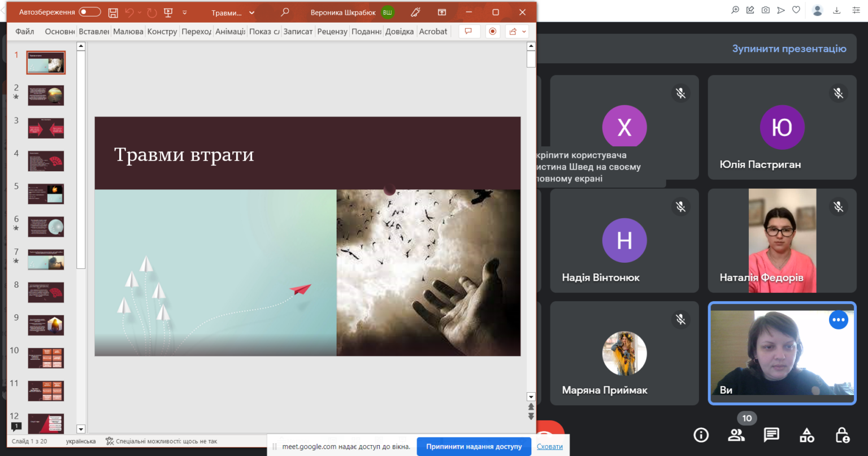Open Meet activities shapes icon
The image size is (868, 456).
(x=807, y=435)
